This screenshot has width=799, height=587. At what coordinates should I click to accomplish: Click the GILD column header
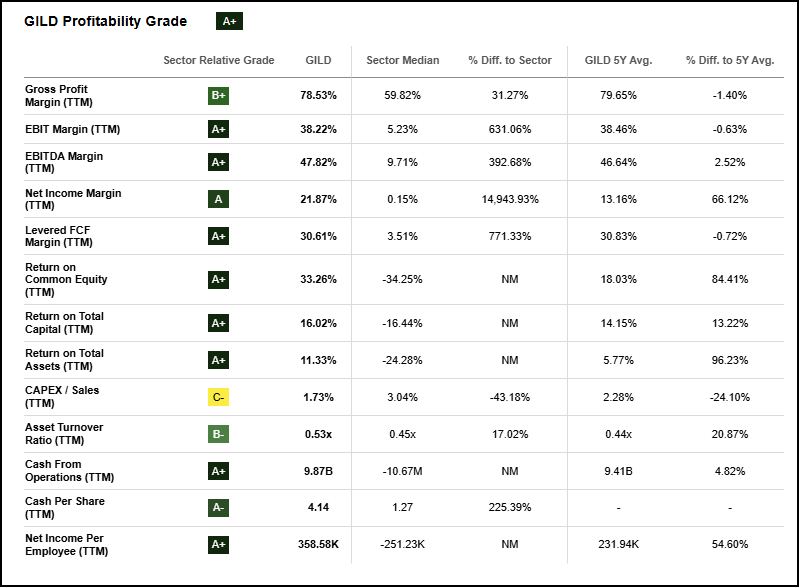tap(318, 60)
